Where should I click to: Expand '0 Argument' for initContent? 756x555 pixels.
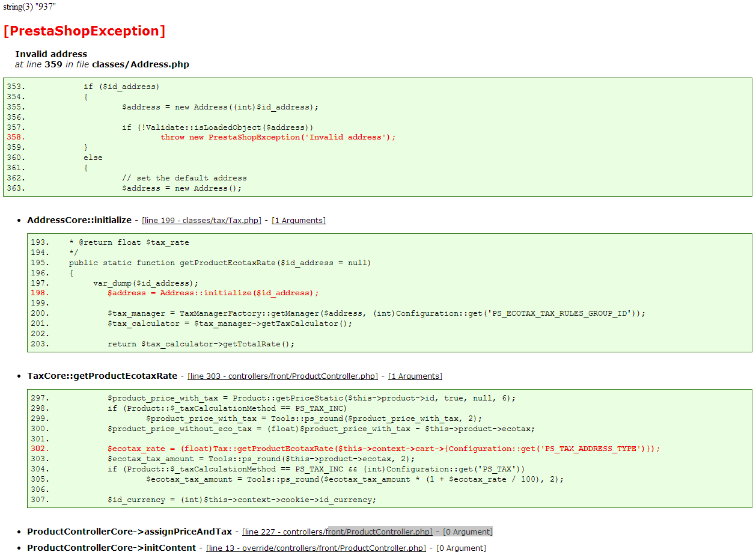(461, 548)
